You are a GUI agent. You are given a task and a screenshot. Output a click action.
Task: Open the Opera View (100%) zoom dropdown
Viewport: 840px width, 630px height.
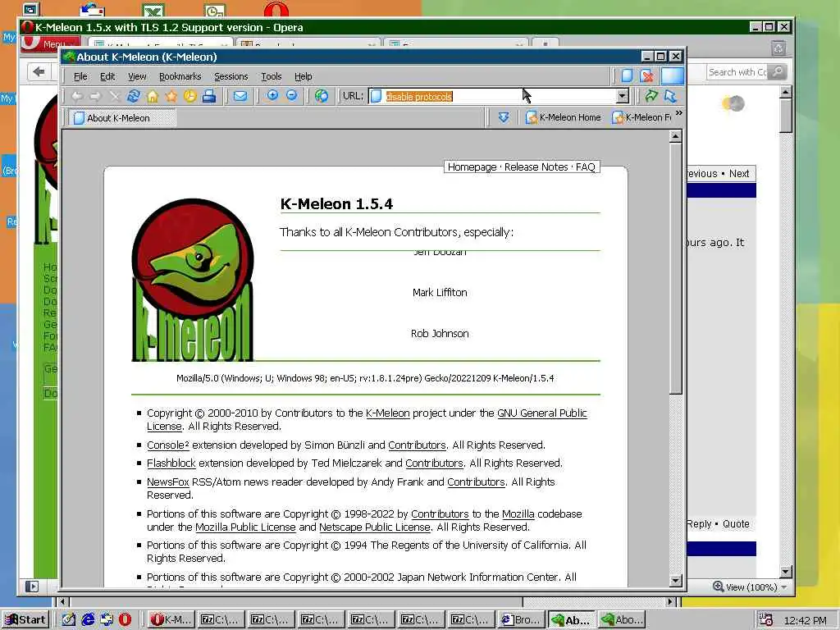tap(751, 587)
